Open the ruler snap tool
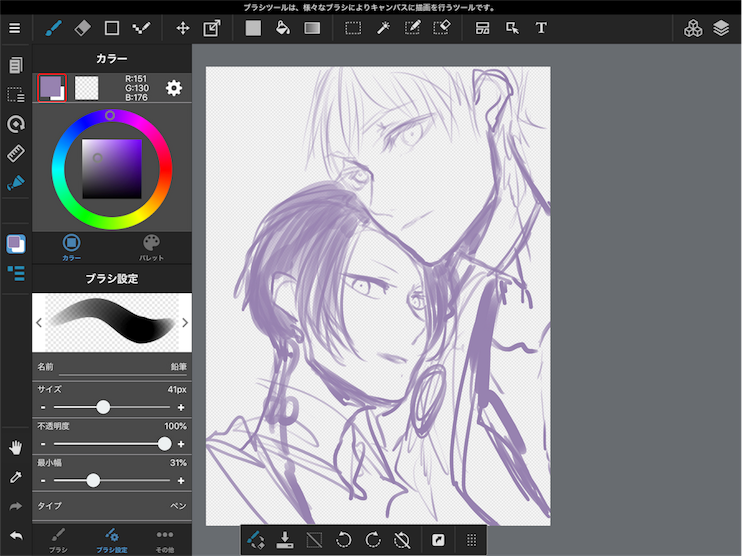 pyautogui.click(x=16, y=153)
